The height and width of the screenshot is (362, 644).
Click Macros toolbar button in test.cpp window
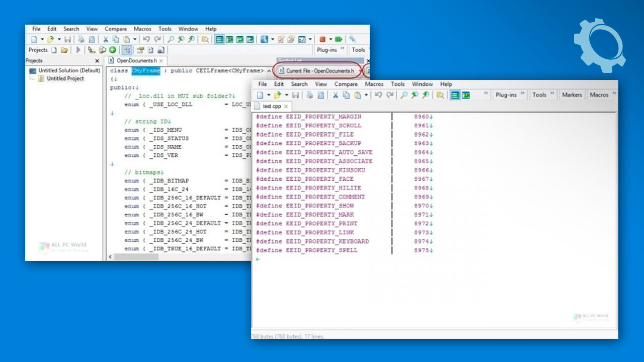click(x=599, y=95)
